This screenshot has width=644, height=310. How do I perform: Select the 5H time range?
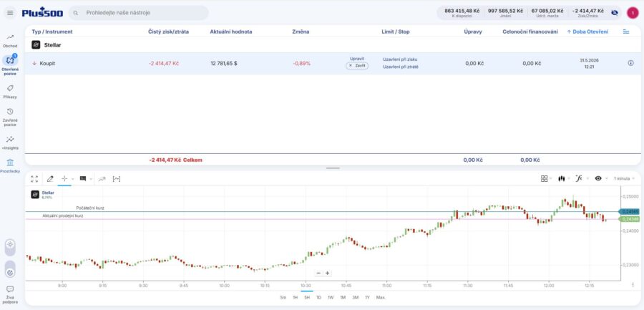[x=307, y=297]
